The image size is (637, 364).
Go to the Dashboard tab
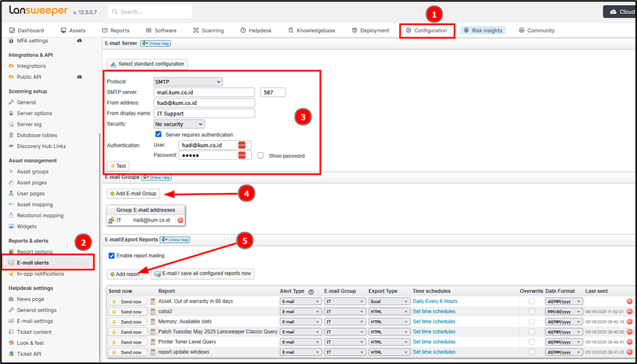pos(26,31)
